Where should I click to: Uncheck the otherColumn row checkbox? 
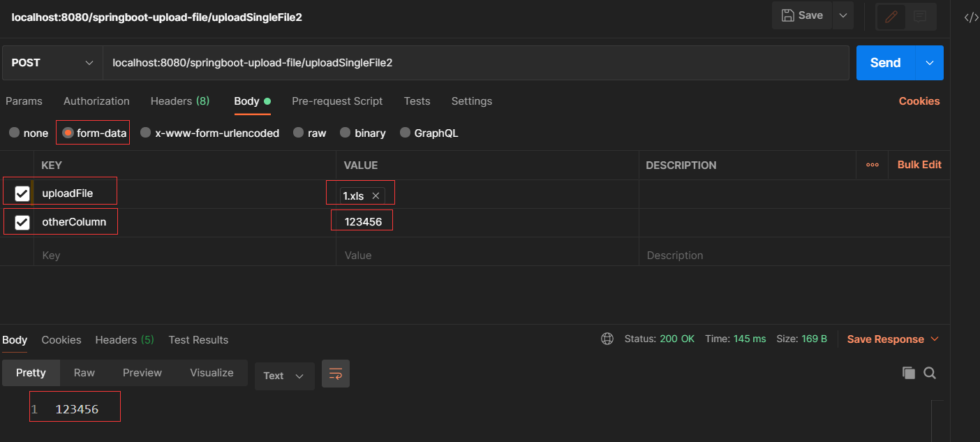(22, 222)
